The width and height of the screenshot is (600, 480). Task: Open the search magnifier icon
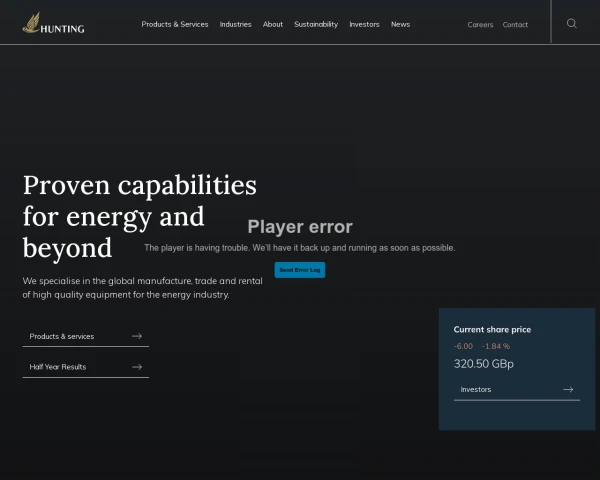(x=571, y=23)
